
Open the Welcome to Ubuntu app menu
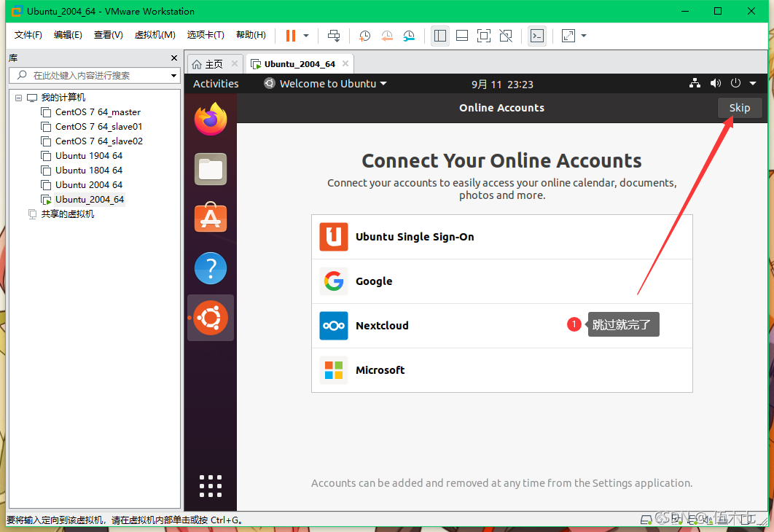(326, 84)
